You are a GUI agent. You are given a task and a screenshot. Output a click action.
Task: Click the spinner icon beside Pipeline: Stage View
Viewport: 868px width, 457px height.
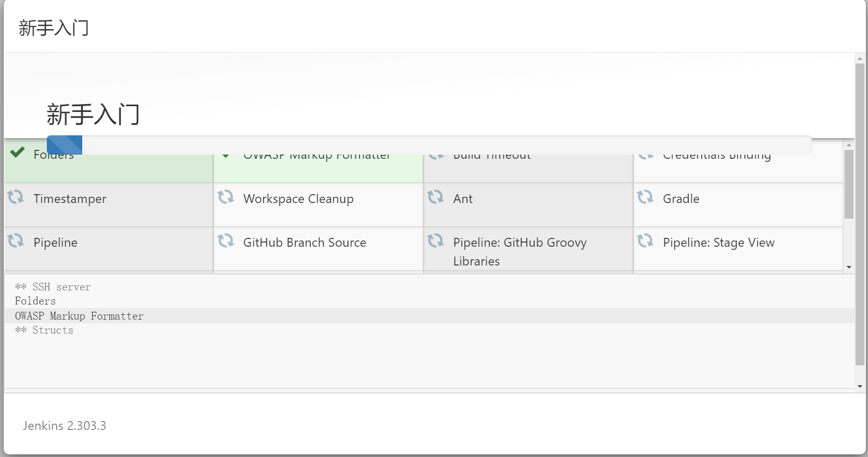tap(645, 240)
